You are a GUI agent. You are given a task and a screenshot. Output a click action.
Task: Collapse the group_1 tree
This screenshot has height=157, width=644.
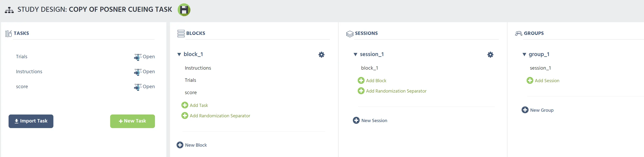point(524,55)
